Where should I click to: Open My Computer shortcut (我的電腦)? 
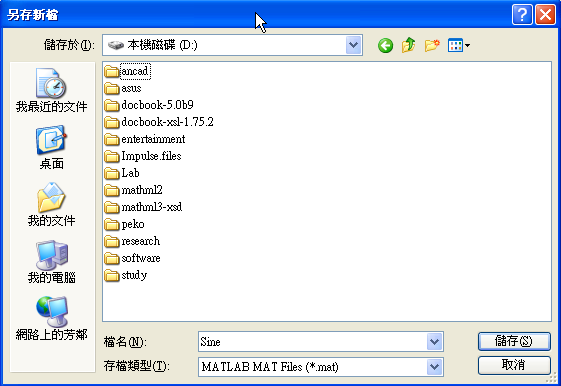pyautogui.click(x=51, y=262)
